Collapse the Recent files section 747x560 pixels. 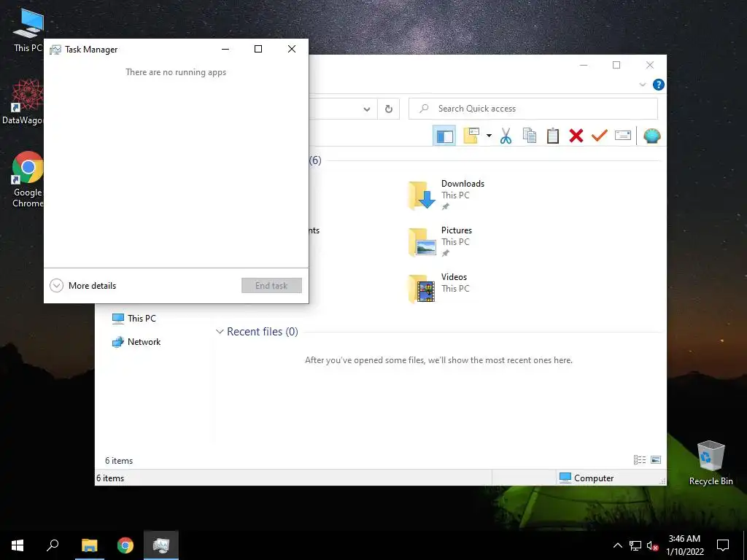[220, 332]
